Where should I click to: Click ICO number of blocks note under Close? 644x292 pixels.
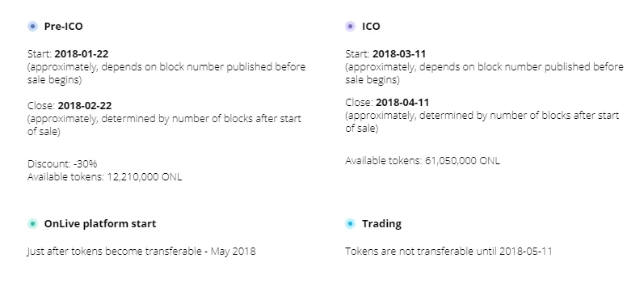(x=482, y=122)
